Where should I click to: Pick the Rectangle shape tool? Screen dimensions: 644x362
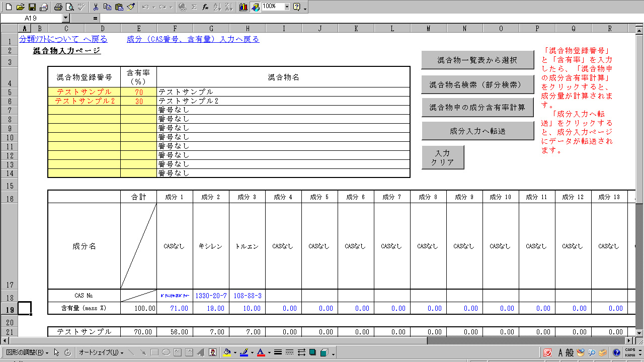[154, 352]
